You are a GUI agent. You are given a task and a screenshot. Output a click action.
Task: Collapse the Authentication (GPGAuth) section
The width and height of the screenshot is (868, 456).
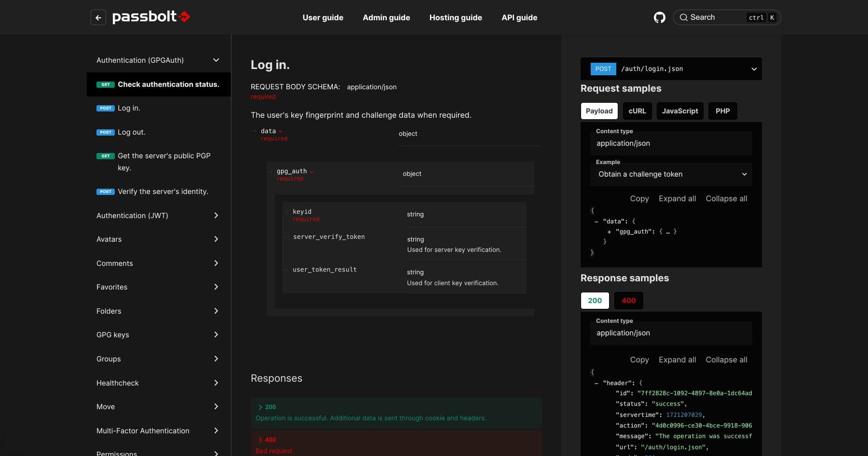(216, 60)
